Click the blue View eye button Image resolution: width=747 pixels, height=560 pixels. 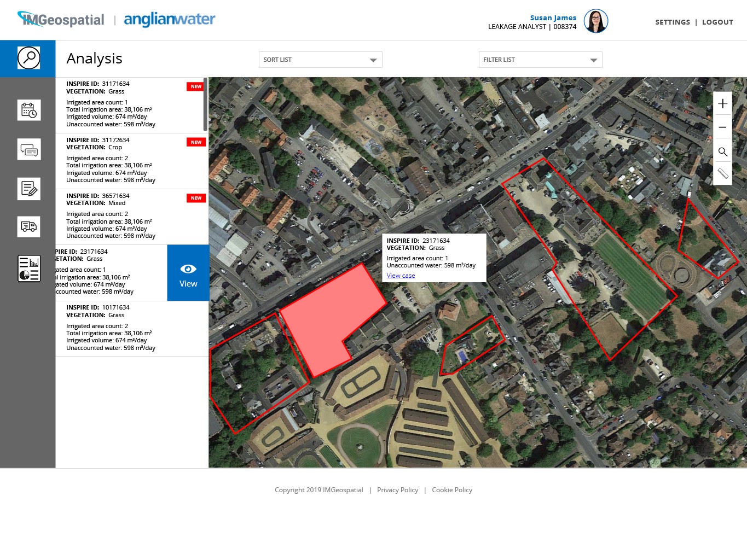point(188,273)
